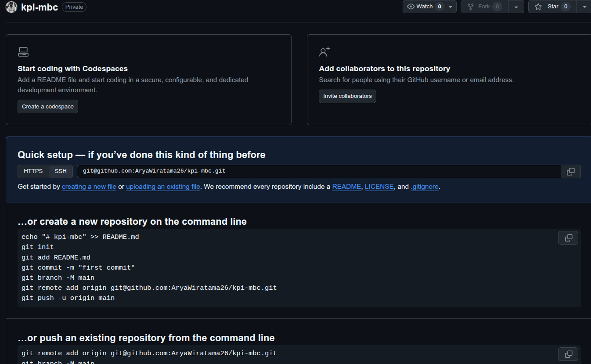The height and width of the screenshot is (364, 591).
Task: Star the kpi-mbc repository
Action: (x=552, y=7)
